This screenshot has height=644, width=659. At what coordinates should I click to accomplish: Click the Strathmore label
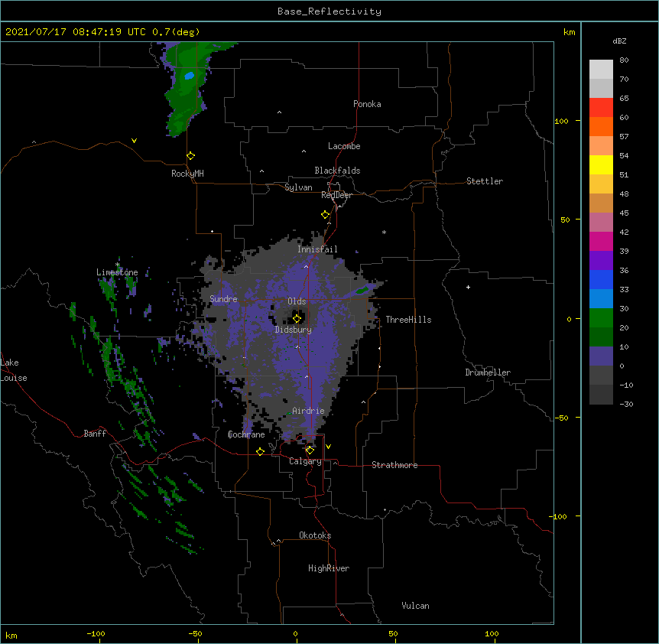pyautogui.click(x=394, y=465)
